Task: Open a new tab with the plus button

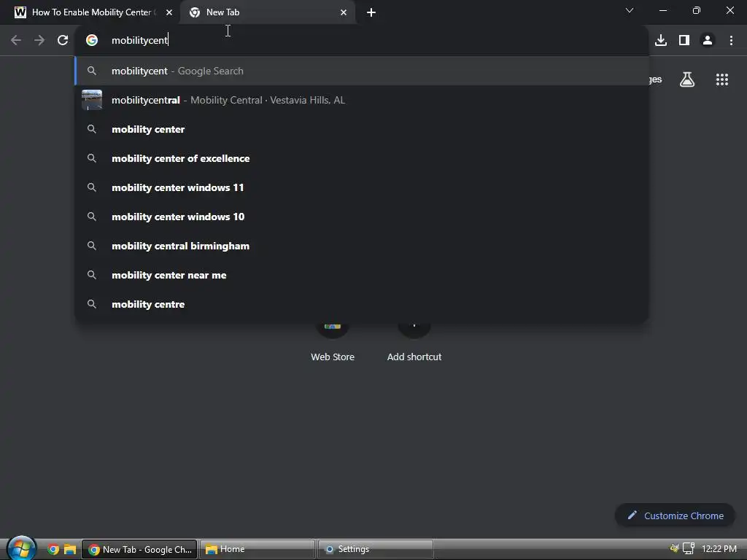Action: click(x=371, y=12)
